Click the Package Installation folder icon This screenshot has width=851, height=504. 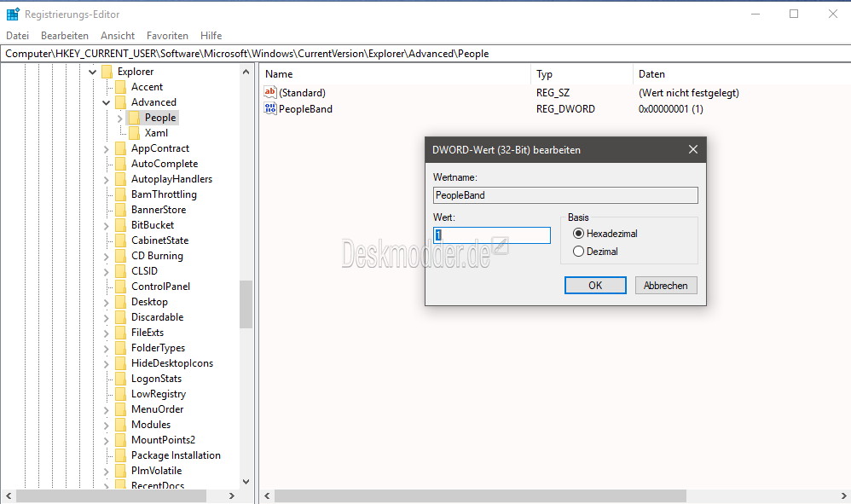pyautogui.click(x=120, y=455)
